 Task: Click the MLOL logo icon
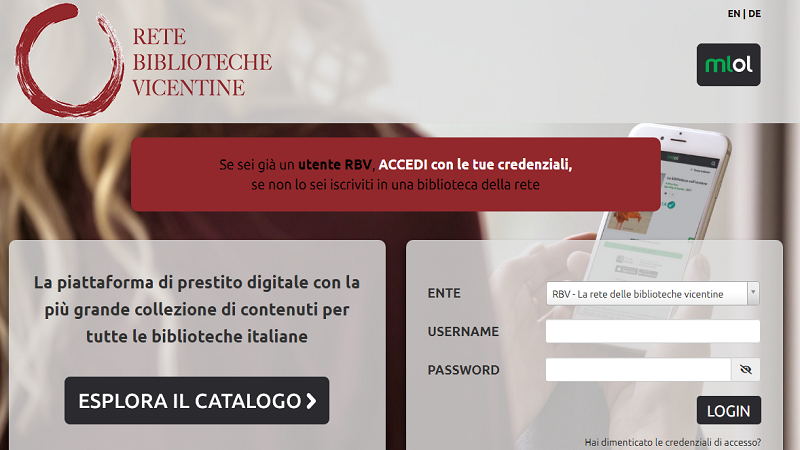[x=729, y=64]
